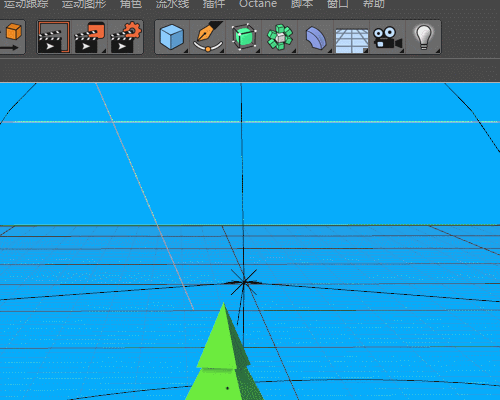Render the current active view
The height and width of the screenshot is (400, 500).
[54, 37]
